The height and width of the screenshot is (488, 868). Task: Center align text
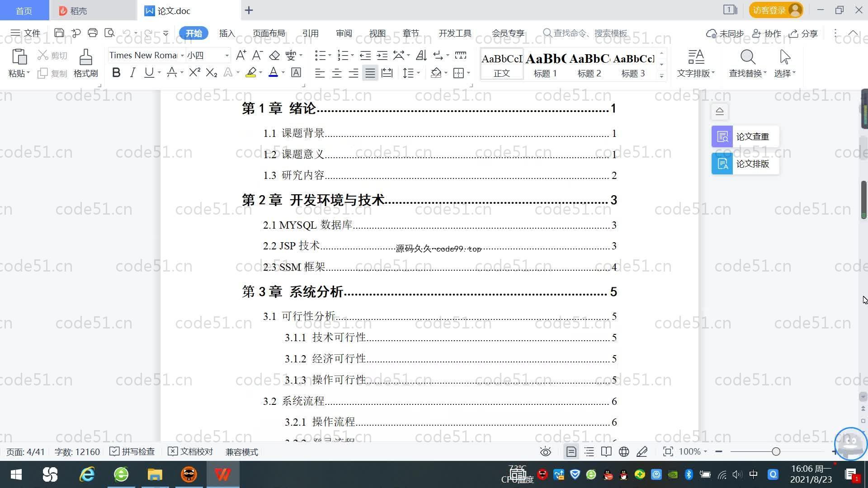tap(337, 73)
